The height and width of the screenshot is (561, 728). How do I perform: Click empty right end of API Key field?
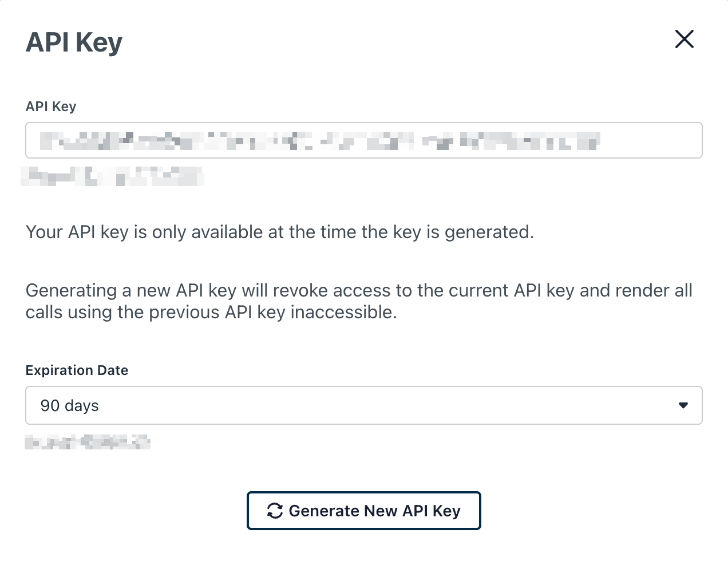pos(651,140)
